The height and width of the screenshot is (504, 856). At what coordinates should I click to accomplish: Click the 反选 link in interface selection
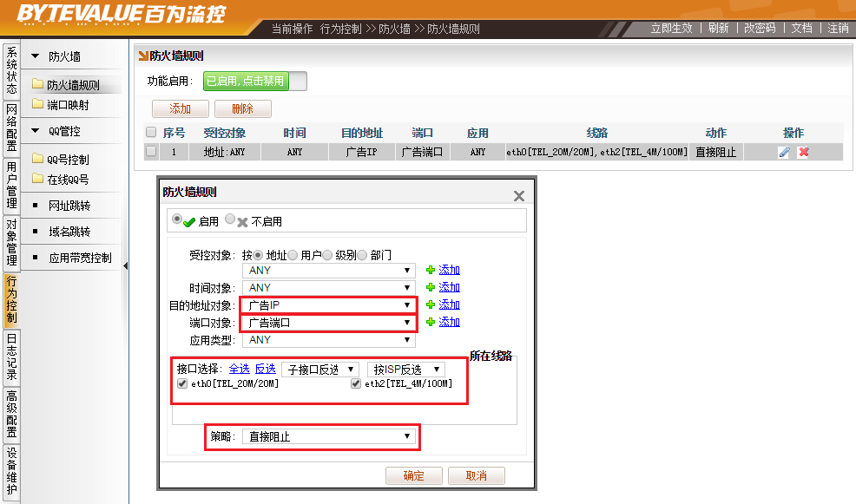click(265, 368)
